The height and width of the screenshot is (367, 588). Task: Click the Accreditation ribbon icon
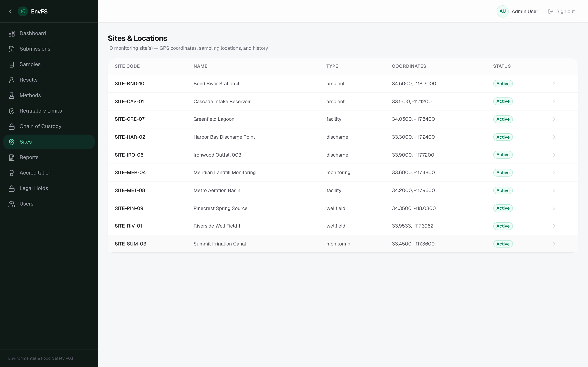coord(11,173)
